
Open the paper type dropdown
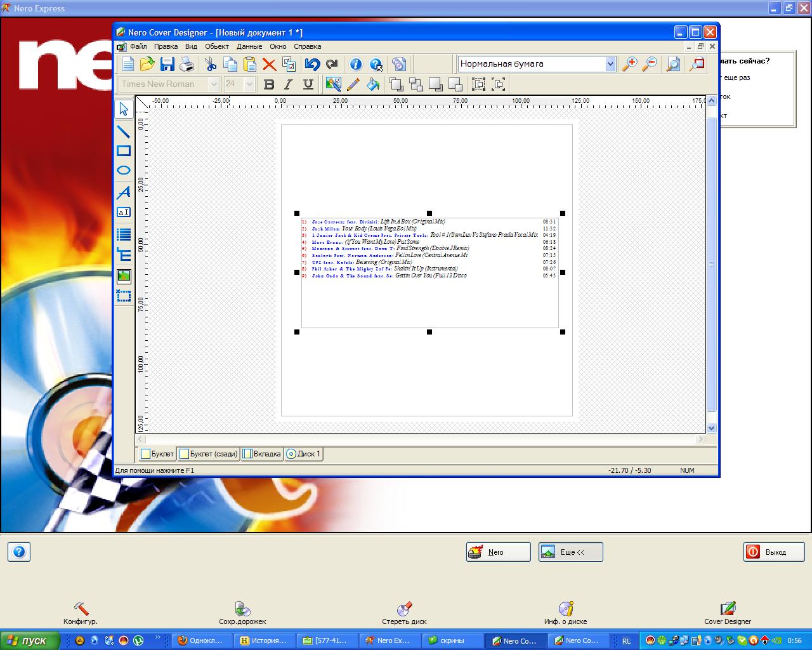(610, 64)
